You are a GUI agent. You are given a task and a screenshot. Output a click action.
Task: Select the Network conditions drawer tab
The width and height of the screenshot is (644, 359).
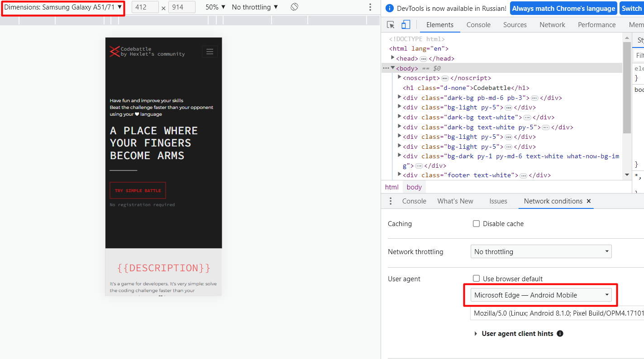553,201
